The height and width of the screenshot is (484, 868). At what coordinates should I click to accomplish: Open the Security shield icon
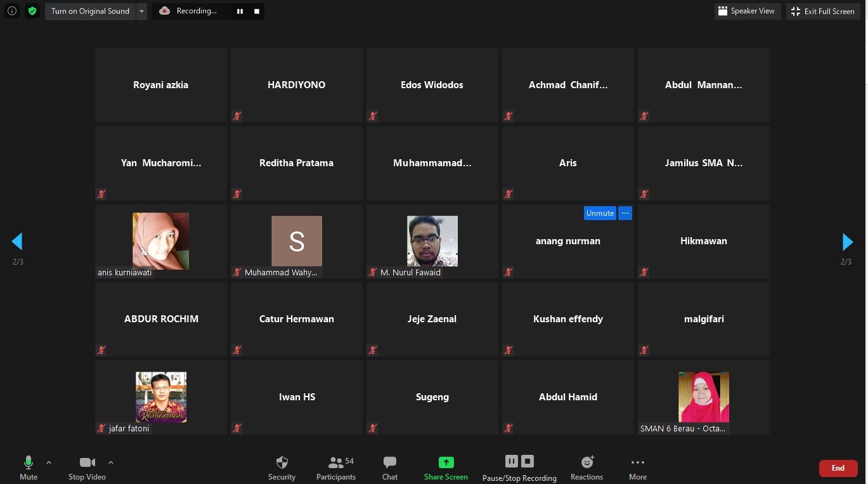pyautogui.click(x=282, y=463)
